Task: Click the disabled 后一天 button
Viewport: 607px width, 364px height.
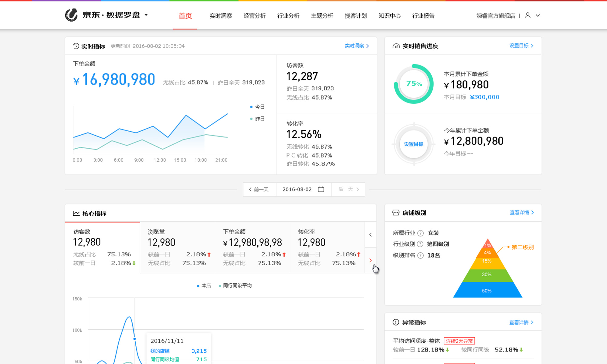Action: coord(348,189)
